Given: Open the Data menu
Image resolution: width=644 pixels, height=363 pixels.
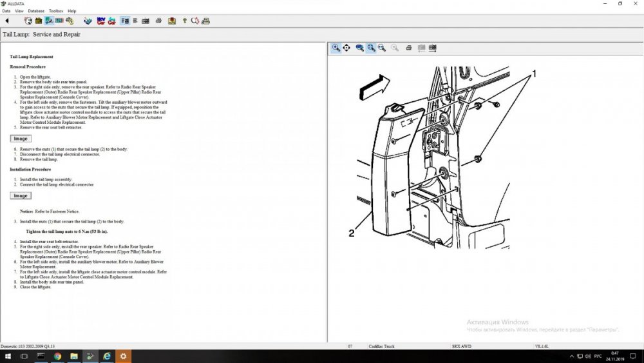Looking at the screenshot, I should (x=6, y=11).
